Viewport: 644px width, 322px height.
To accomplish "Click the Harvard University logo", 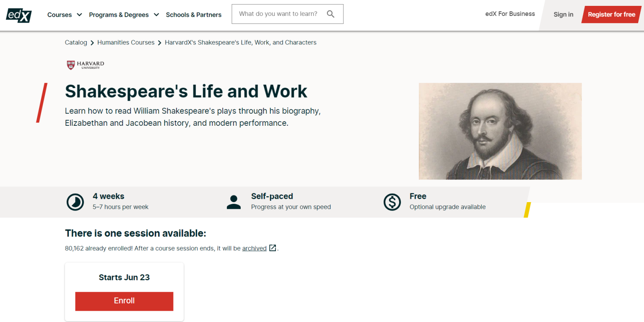I will 85,65.
